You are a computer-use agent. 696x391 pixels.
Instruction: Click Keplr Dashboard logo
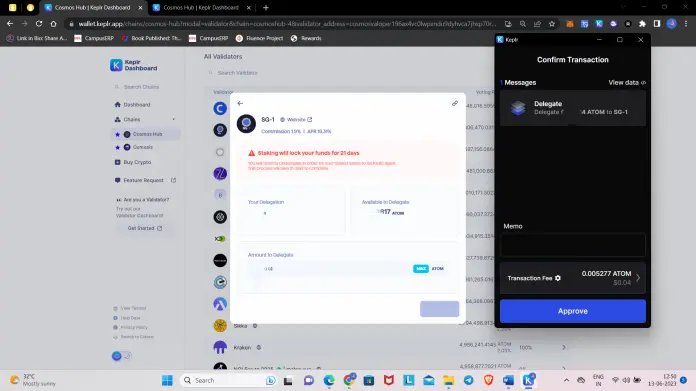pos(134,65)
